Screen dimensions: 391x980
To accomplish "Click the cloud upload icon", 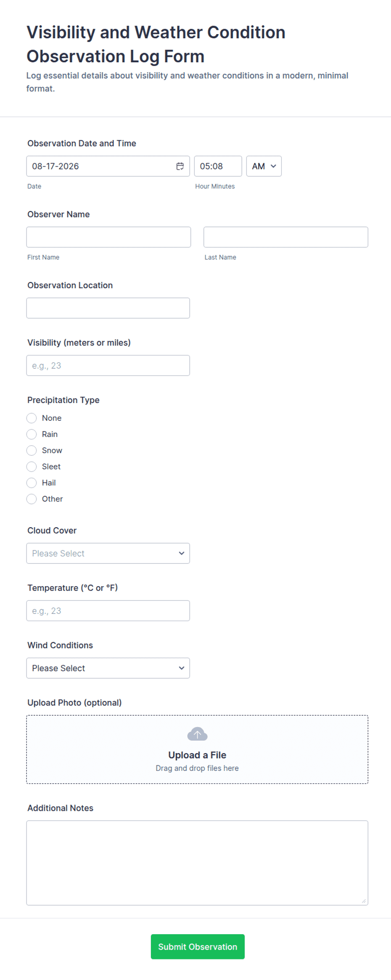I will click(x=197, y=734).
